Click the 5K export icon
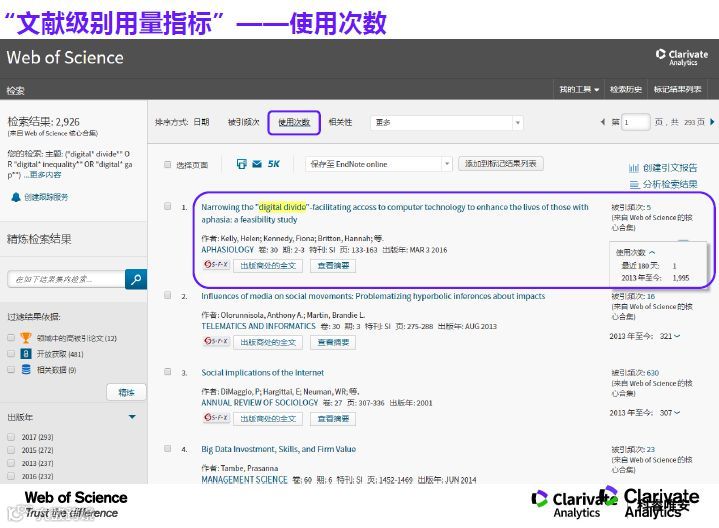719x528 pixels. (273, 164)
